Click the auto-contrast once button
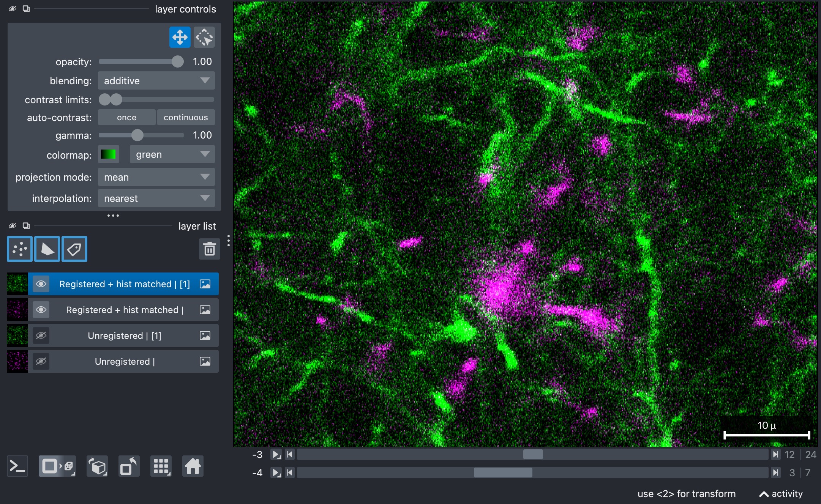 point(126,117)
